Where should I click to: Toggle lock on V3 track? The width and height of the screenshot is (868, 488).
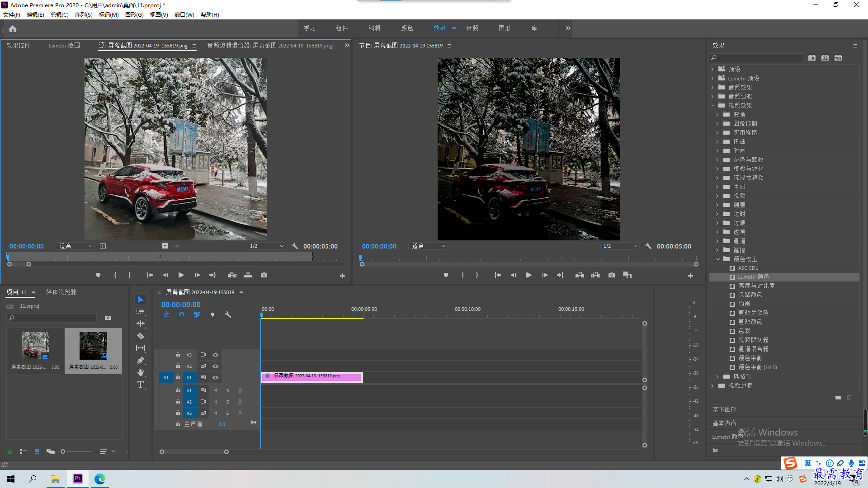(x=178, y=355)
